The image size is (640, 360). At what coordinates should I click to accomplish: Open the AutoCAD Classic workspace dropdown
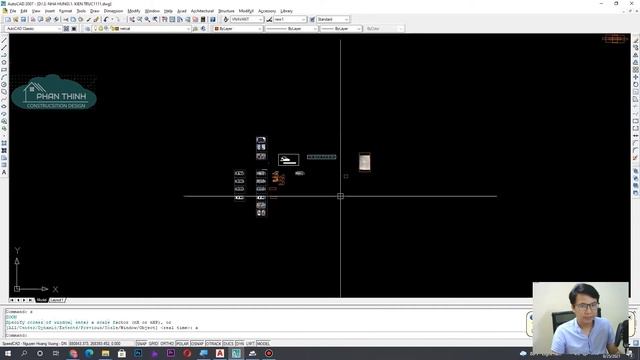point(33,29)
